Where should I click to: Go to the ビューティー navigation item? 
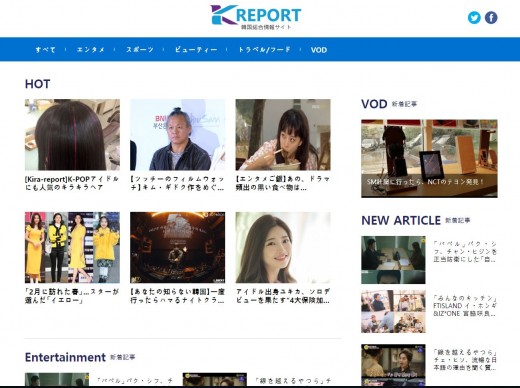pos(196,50)
